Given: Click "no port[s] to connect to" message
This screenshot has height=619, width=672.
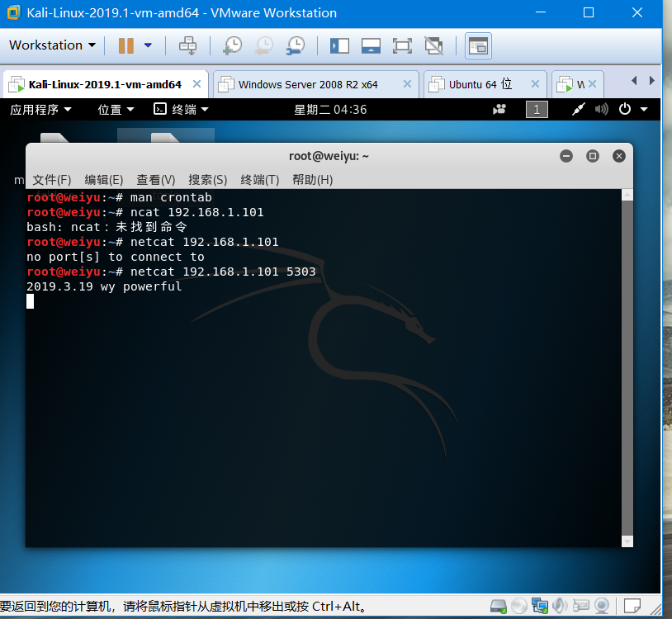Looking at the screenshot, I should pyautogui.click(x=116, y=257).
